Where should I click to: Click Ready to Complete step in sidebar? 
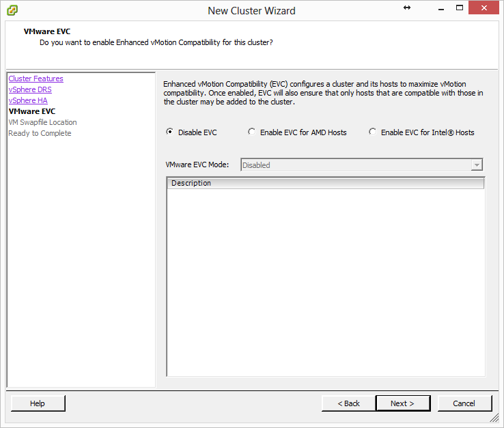point(40,133)
